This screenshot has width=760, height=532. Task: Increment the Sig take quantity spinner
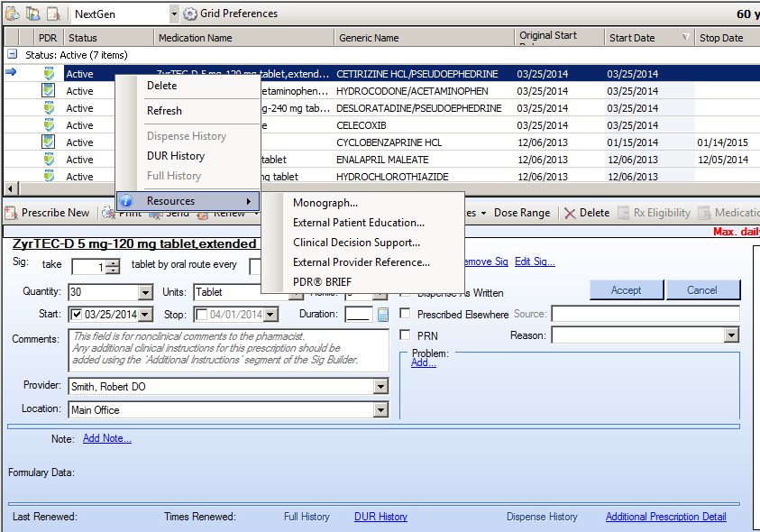[112, 262]
